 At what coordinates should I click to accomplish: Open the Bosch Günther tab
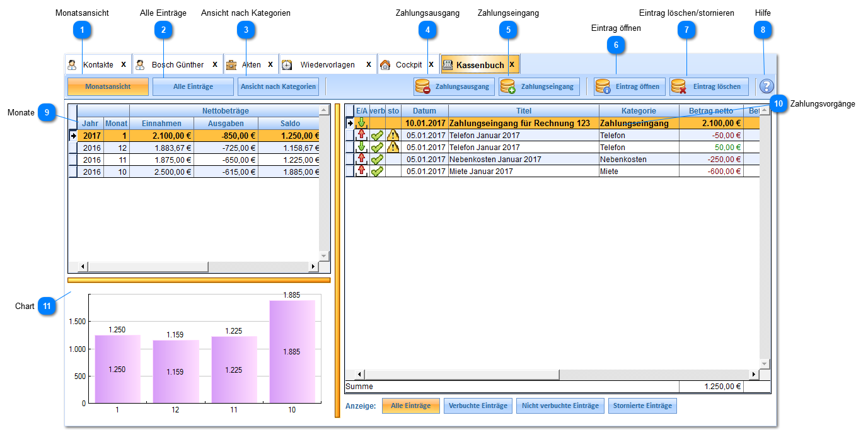tap(178, 64)
